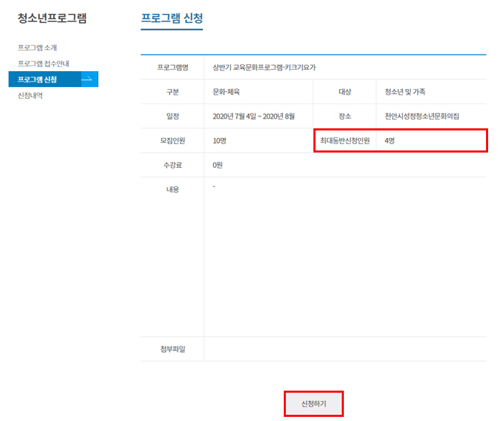
Task: Click the 청소년프로그램 sidebar title
Action: [52, 18]
